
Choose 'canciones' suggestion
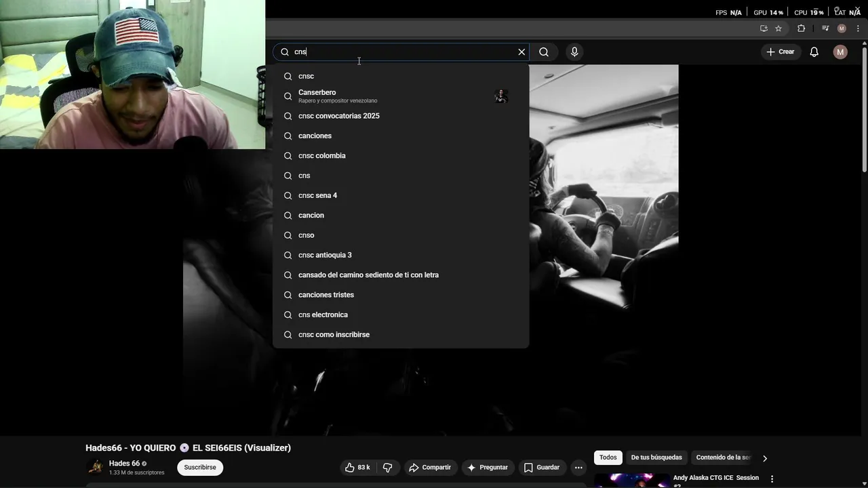click(401, 136)
